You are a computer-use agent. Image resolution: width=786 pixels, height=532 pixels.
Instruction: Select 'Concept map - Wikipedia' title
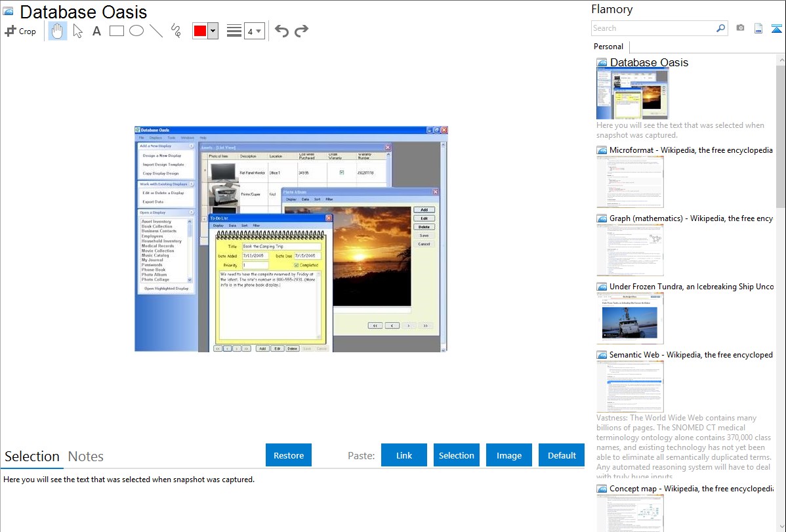pyautogui.click(x=691, y=488)
